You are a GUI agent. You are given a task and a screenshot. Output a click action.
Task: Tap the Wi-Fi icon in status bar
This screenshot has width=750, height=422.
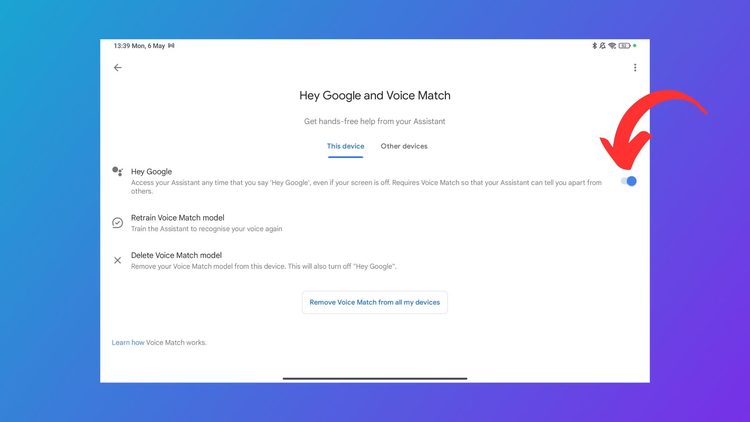[x=612, y=46]
